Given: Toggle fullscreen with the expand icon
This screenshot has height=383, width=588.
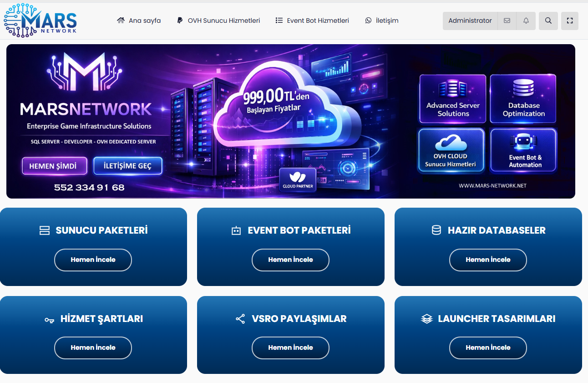Looking at the screenshot, I should (569, 20).
